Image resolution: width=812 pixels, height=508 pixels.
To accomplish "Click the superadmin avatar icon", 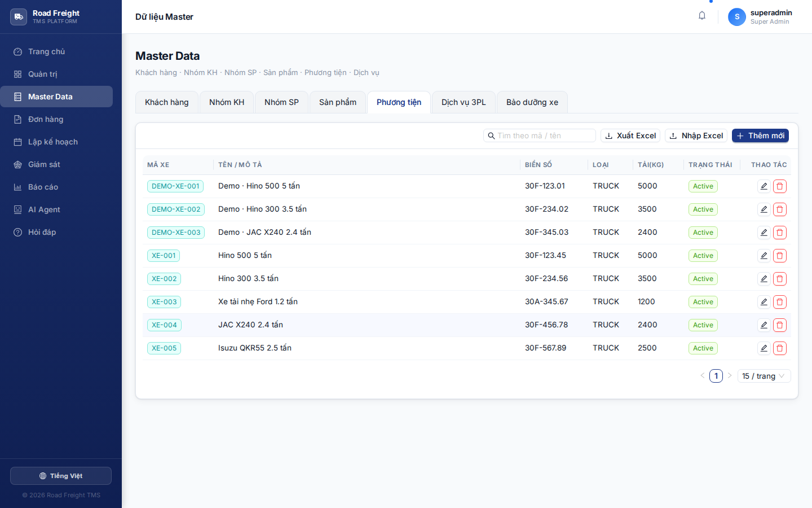I will pyautogui.click(x=737, y=17).
